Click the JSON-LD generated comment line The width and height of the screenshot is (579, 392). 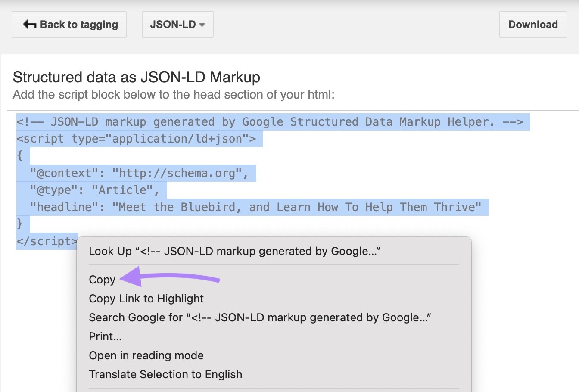coord(273,122)
